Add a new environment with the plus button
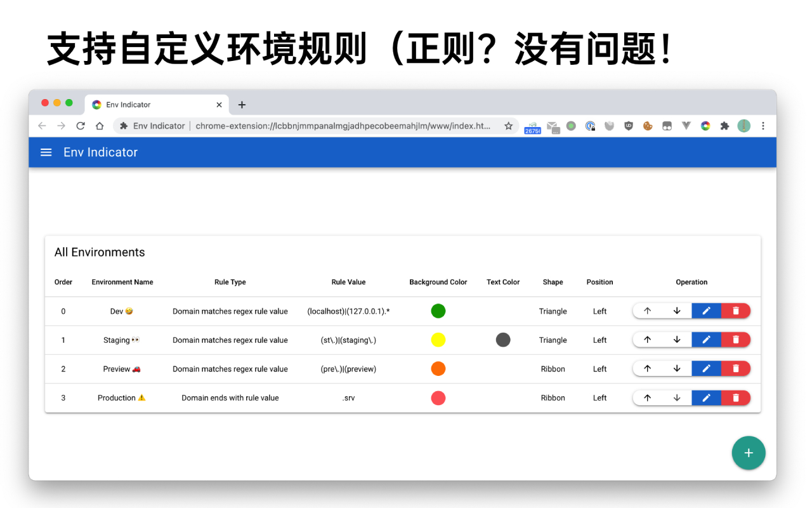This screenshot has height=508, width=812. [749, 453]
